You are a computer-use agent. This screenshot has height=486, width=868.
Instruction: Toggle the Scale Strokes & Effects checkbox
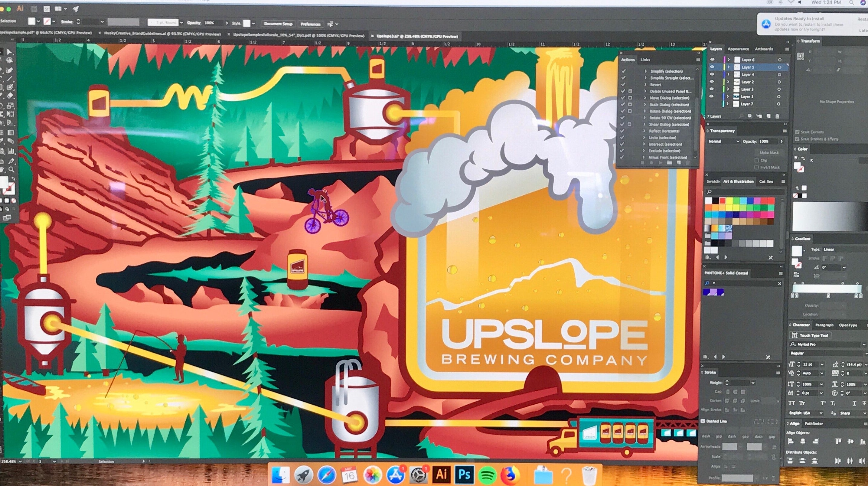798,139
